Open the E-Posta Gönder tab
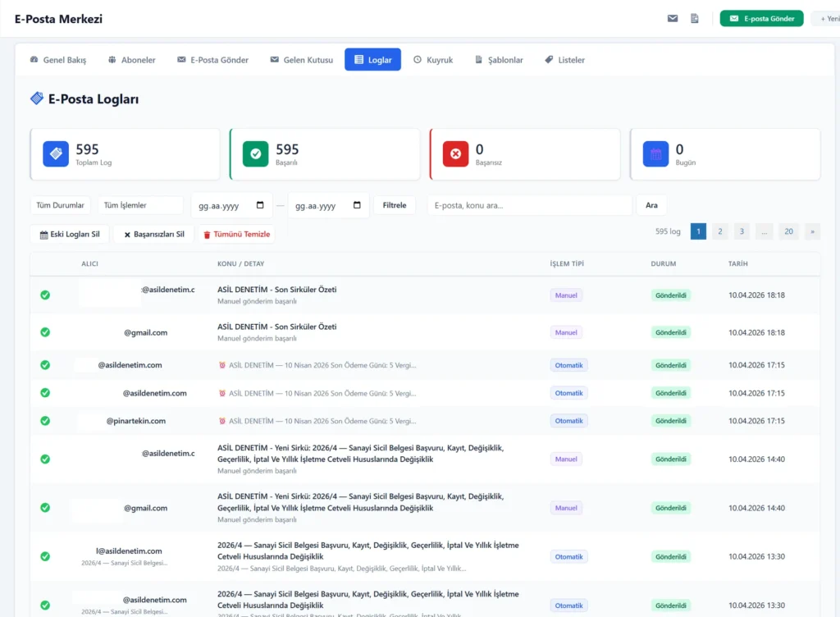The height and width of the screenshot is (617, 840). (212, 60)
